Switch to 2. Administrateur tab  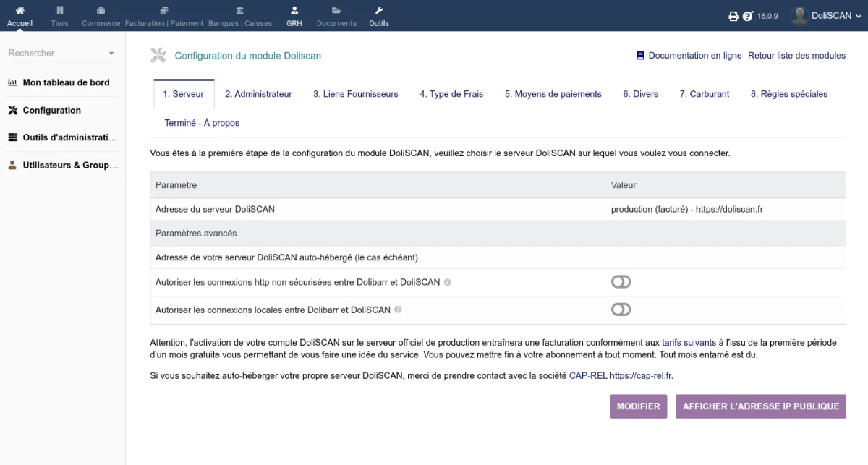click(258, 94)
